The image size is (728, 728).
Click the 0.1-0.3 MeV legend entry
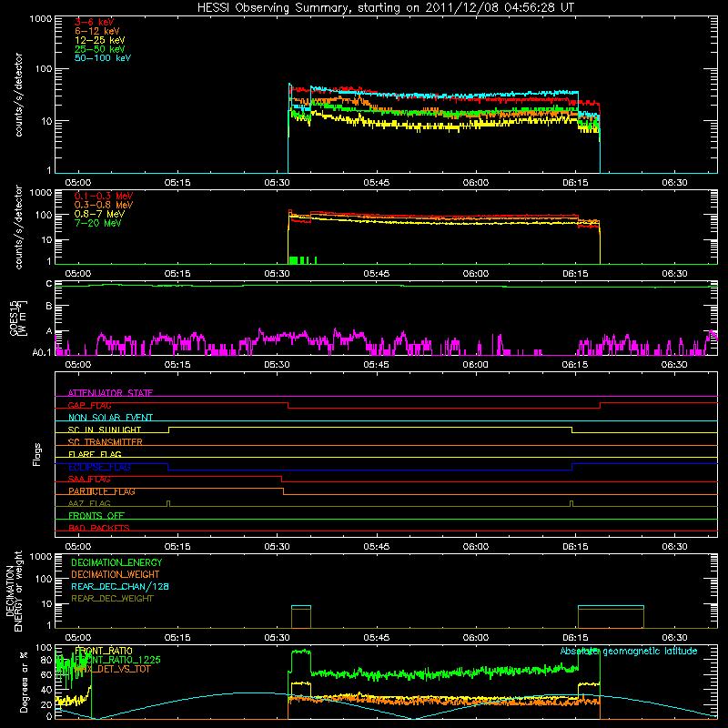(104, 196)
